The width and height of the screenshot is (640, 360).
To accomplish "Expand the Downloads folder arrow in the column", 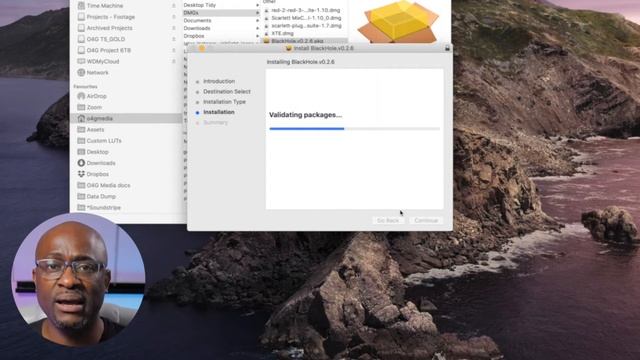I will (257, 28).
